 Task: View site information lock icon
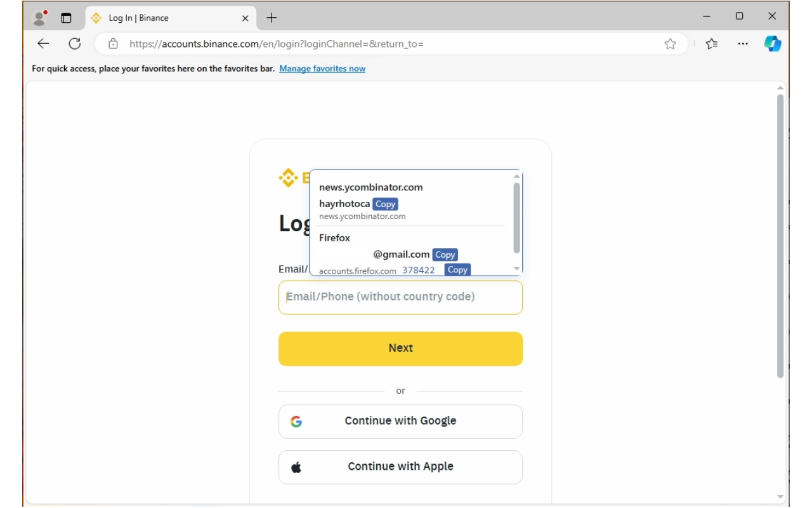[x=113, y=44]
